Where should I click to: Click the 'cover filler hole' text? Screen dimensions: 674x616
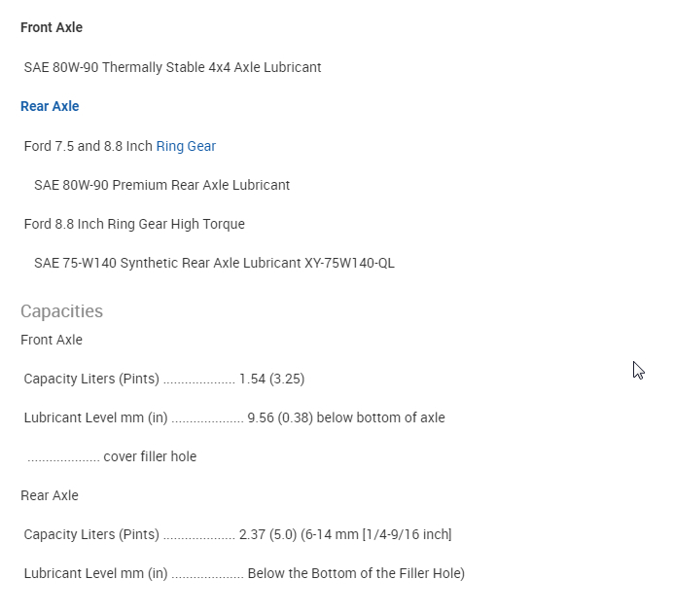tap(150, 456)
